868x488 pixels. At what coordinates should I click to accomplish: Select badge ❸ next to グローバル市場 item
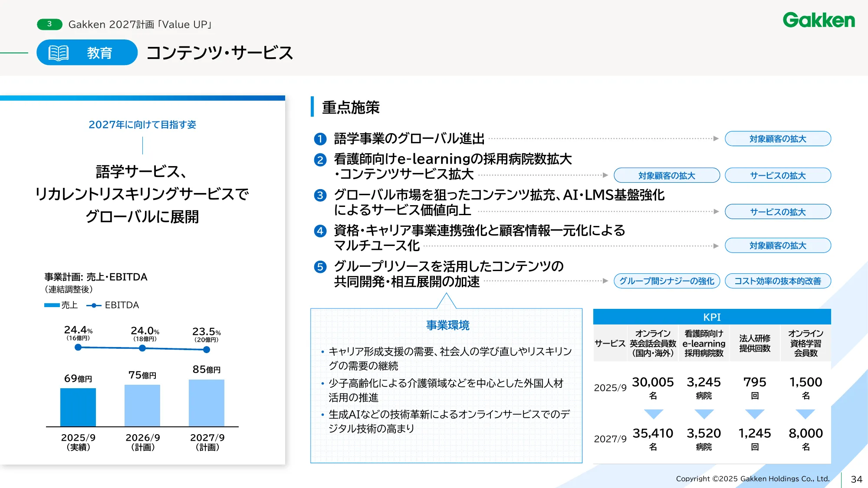(x=320, y=196)
